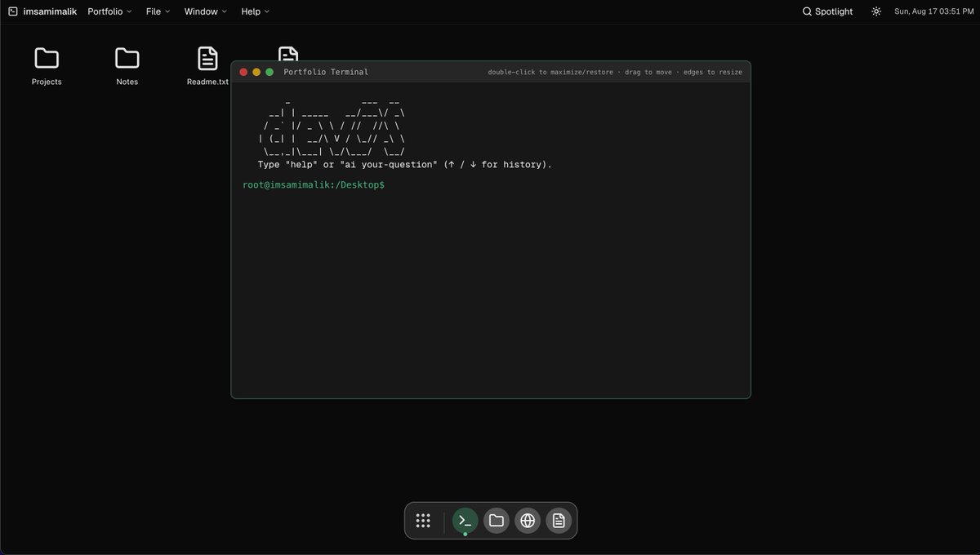Image resolution: width=980 pixels, height=555 pixels.
Task: Expand the Portfolio menu
Action: [x=109, y=11]
